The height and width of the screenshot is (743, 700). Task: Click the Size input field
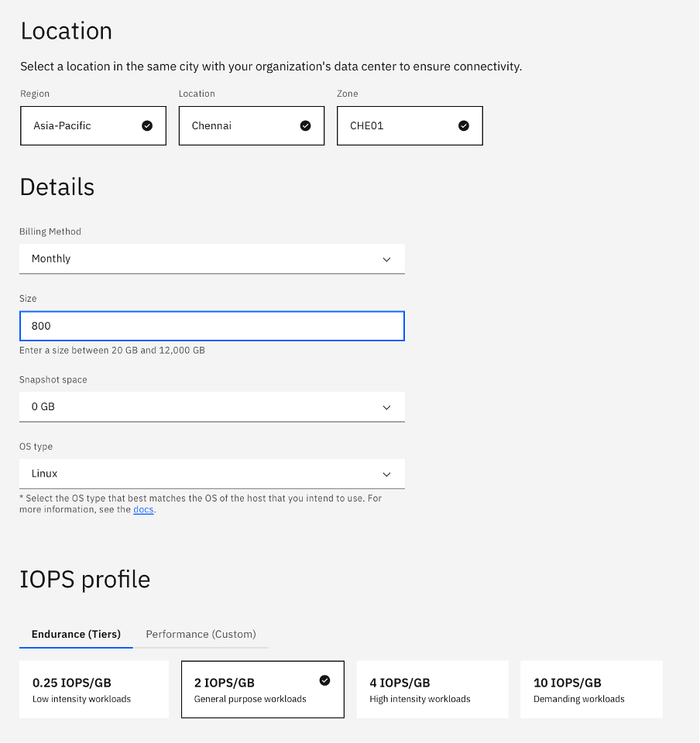click(211, 326)
